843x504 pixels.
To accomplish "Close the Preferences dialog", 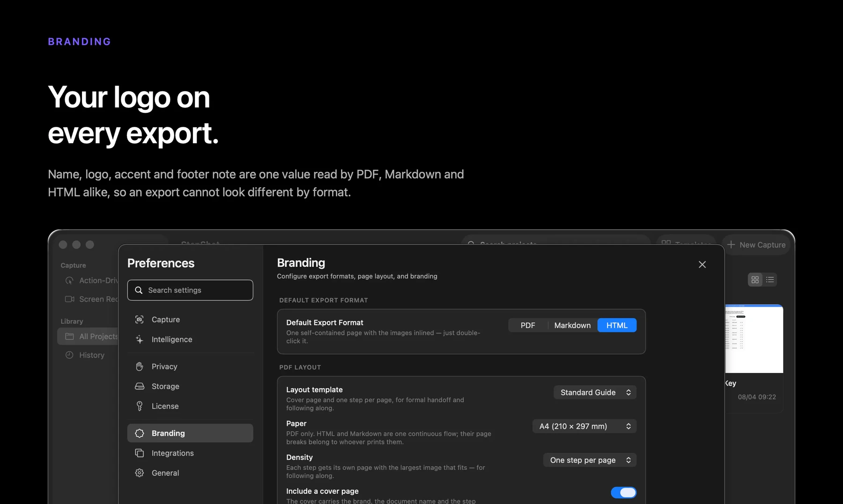I will pos(702,265).
